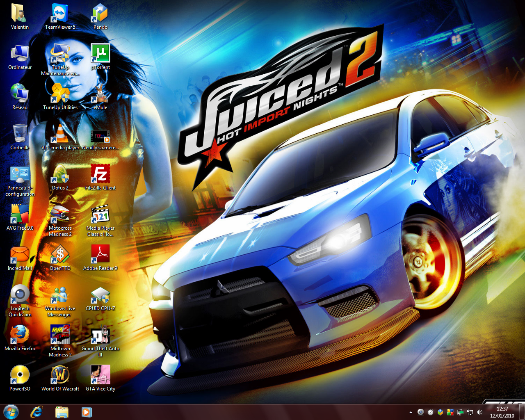Open the Windows Start menu
The width and height of the screenshot is (525, 420).
pos(11,412)
